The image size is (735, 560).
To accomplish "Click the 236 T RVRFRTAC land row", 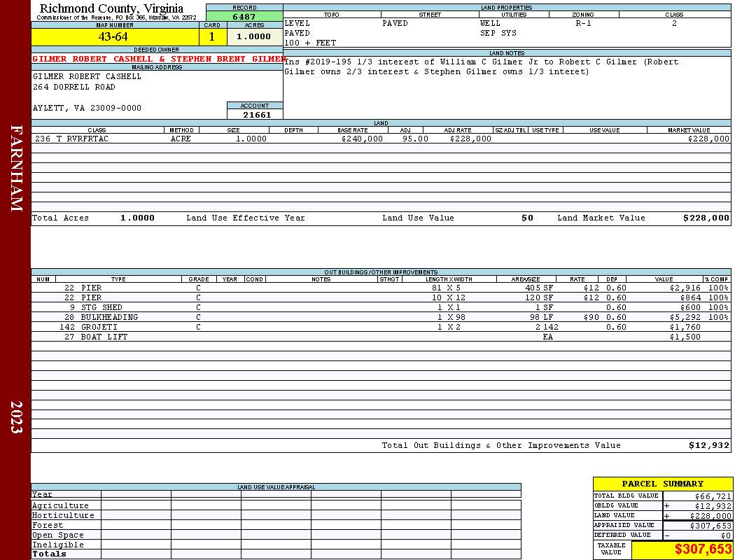I will (381, 139).
